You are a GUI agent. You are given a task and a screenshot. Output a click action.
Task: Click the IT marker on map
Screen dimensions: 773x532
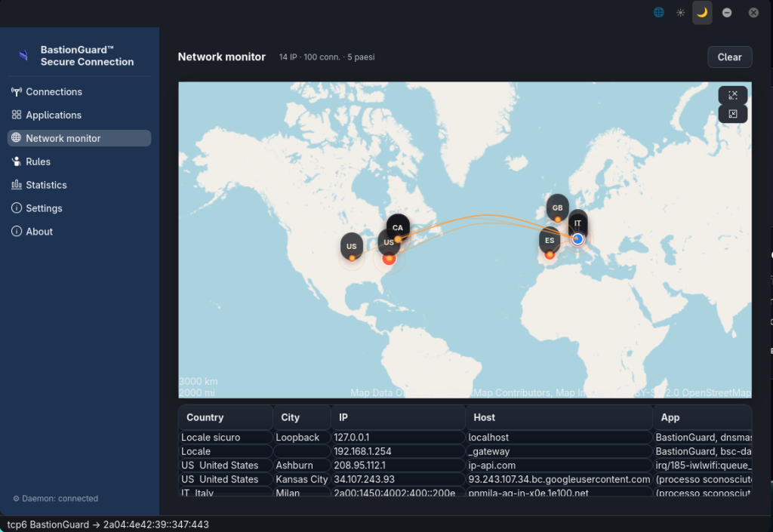[577, 223]
